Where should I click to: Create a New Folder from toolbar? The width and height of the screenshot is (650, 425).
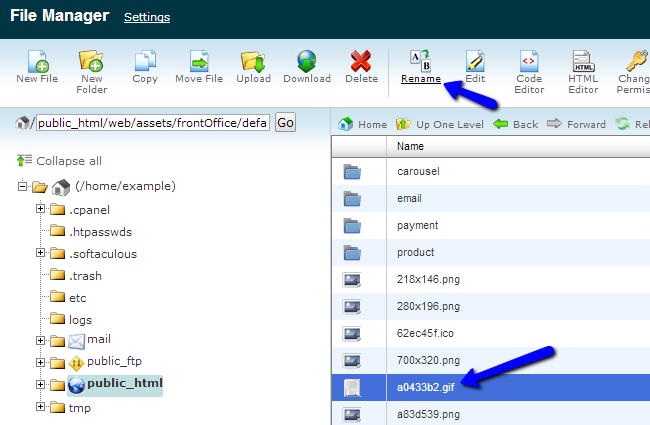click(91, 61)
